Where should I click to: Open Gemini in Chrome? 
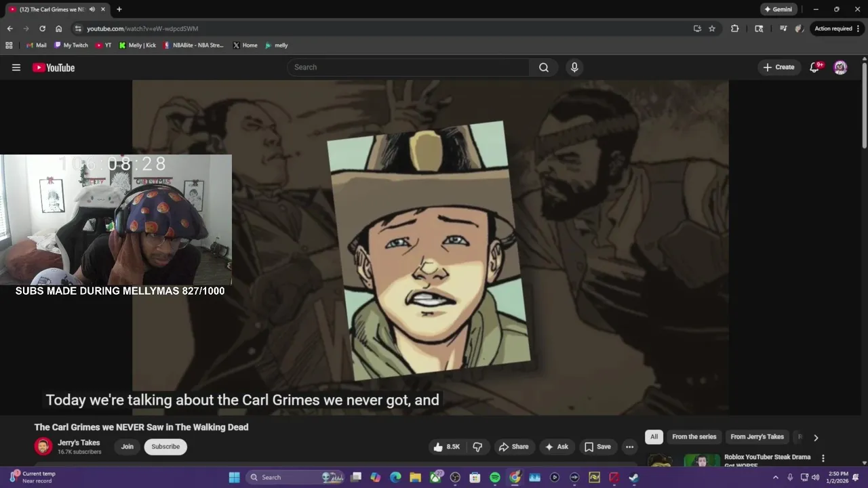[778, 9]
